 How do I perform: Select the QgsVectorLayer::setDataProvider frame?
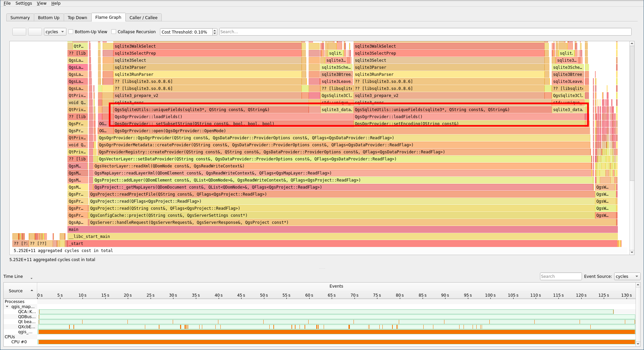pyautogui.click(x=344, y=159)
